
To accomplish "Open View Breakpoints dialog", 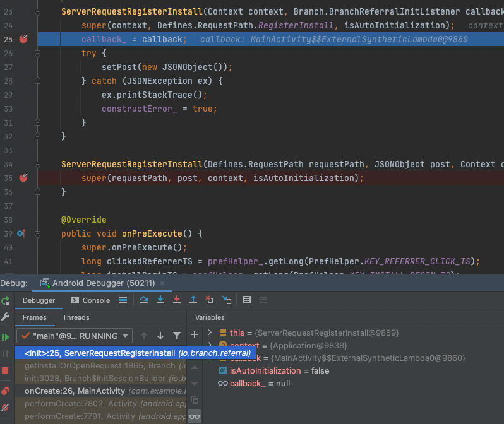I will 6,391.
